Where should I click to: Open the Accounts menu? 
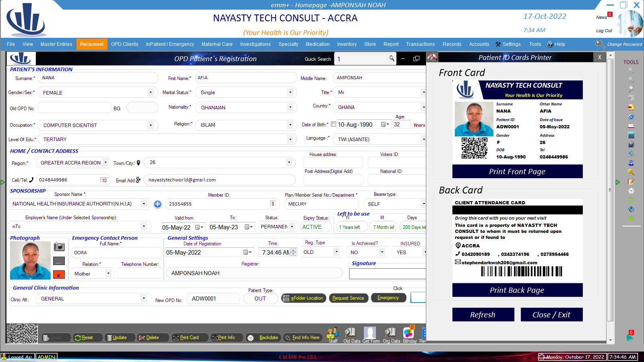pos(479,44)
